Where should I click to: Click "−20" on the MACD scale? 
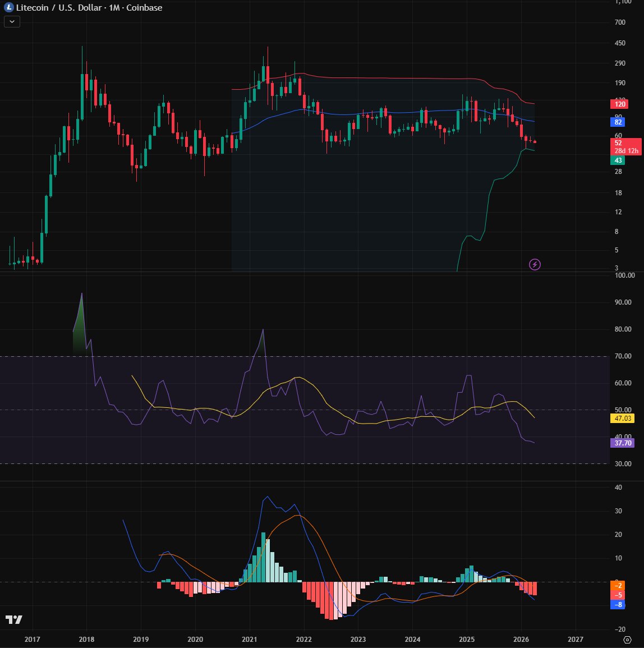(x=620, y=629)
